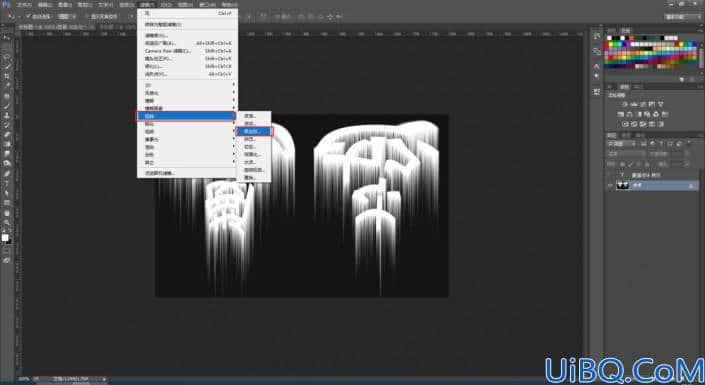This screenshot has height=385, width=705.
Task: Select the Move tool in the toolbar
Action: (7, 38)
